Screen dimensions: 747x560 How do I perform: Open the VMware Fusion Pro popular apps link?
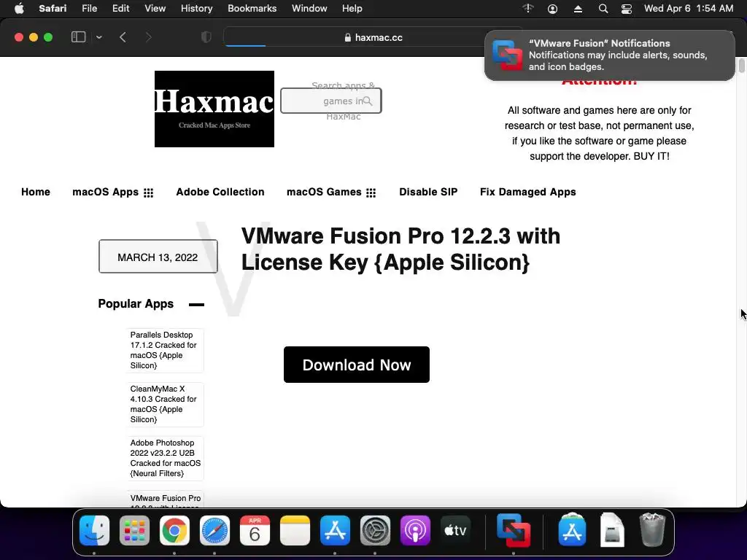point(165,499)
